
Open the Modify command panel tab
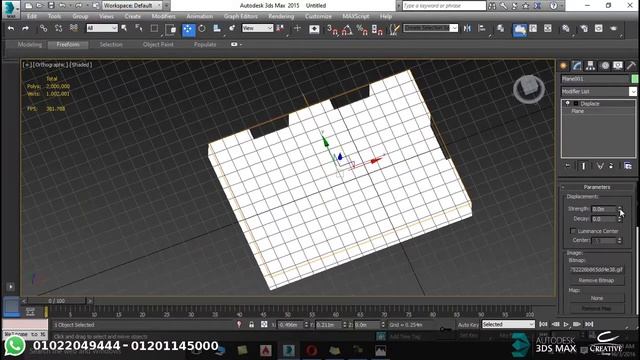pyautogui.click(x=577, y=66)
